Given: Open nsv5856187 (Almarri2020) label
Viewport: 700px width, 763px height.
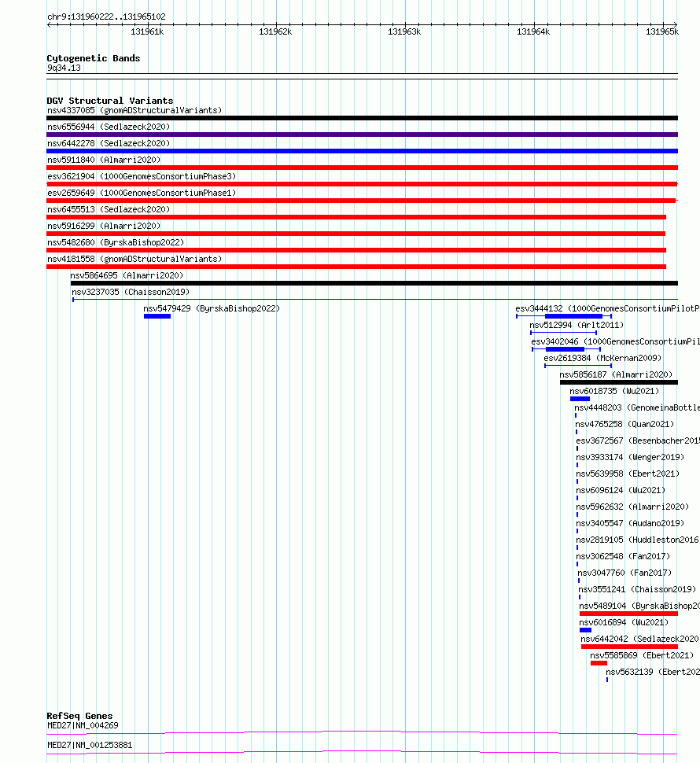Looking at the screenshot, I should pyautogui.click(x=616, y=375).
